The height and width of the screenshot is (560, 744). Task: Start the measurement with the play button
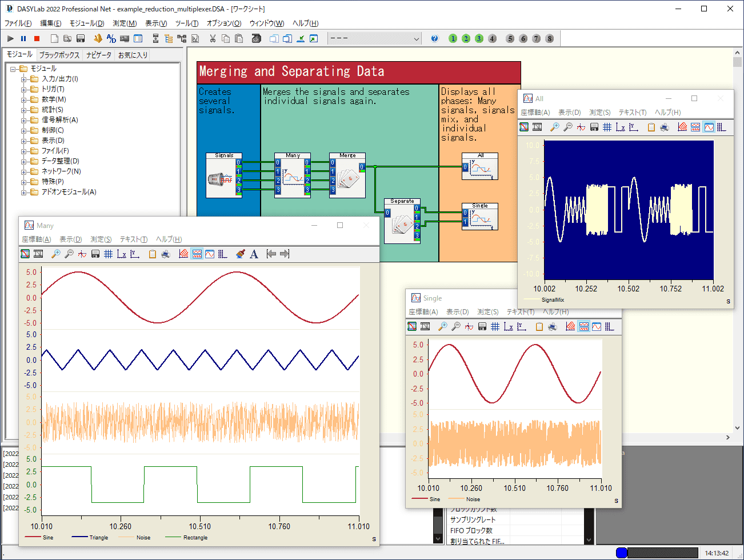point(10,38)
